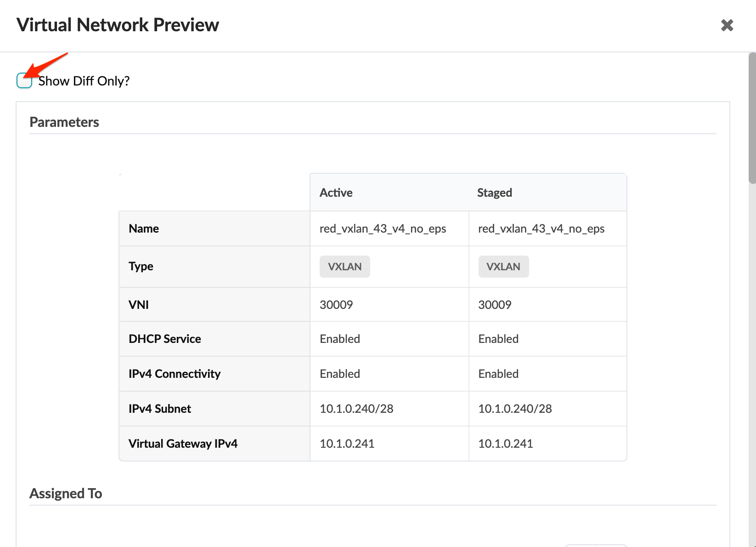Click Staged IPv4 Connectivity Enabled value
Viewport: 756px width, 547px height.
click(x=498, y=374)
